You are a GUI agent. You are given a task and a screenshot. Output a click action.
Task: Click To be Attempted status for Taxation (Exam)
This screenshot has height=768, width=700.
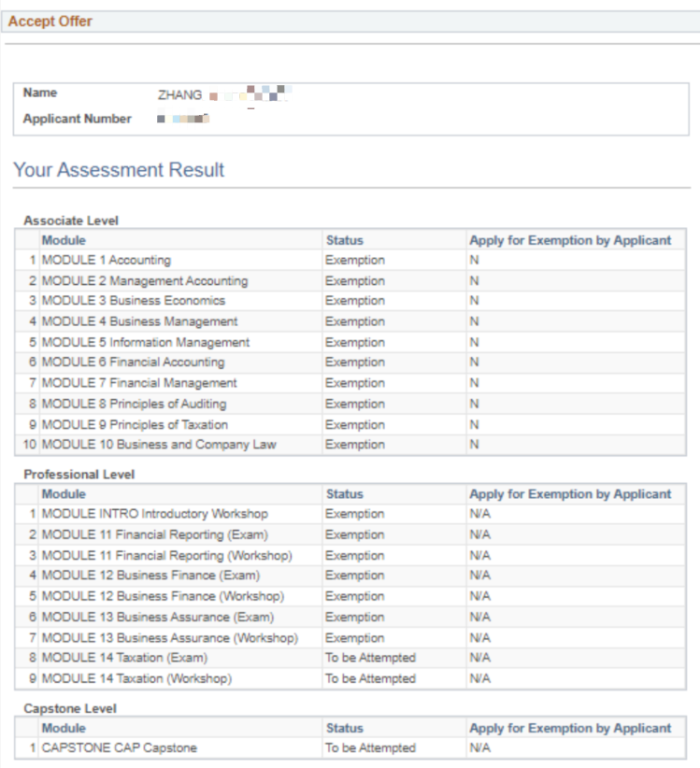tap(370, 658)
